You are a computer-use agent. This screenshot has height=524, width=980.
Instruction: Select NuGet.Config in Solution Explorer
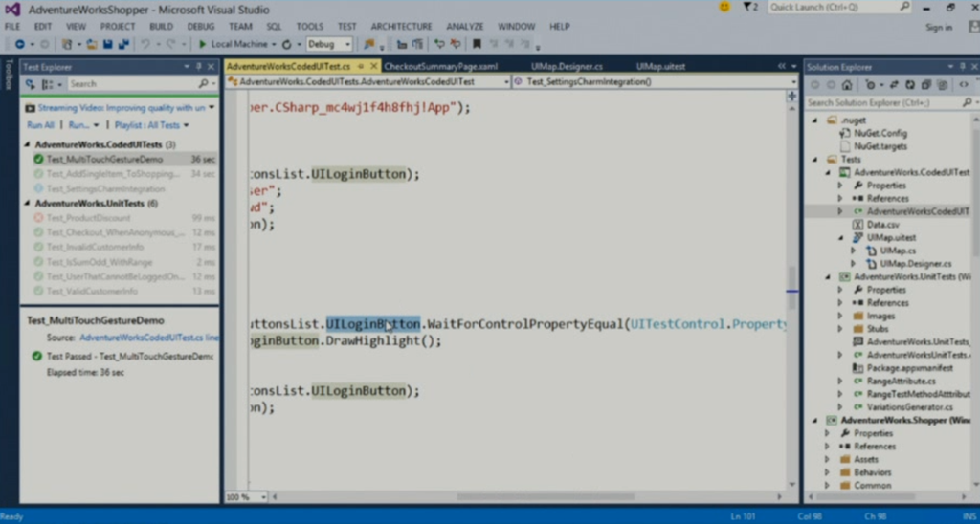pyautogui.click(x=880, y=133)
